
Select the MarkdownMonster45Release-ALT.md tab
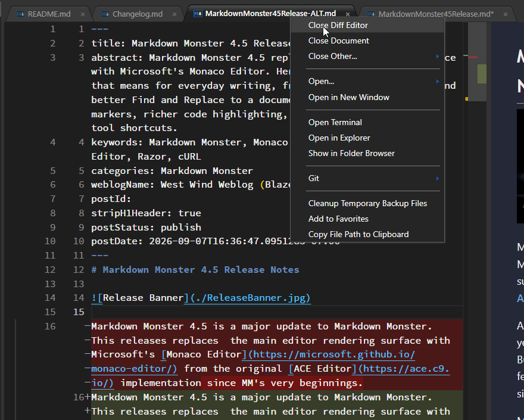(x=270, y=13)
